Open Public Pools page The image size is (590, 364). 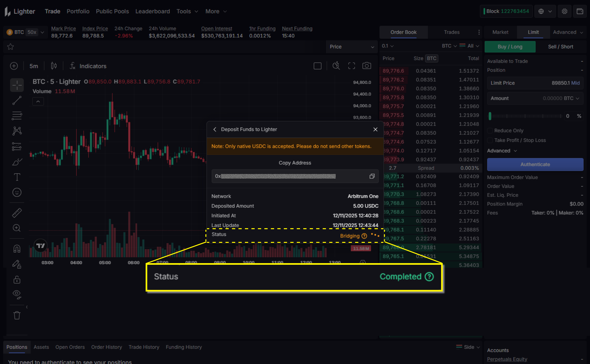[x=112, y=11]
